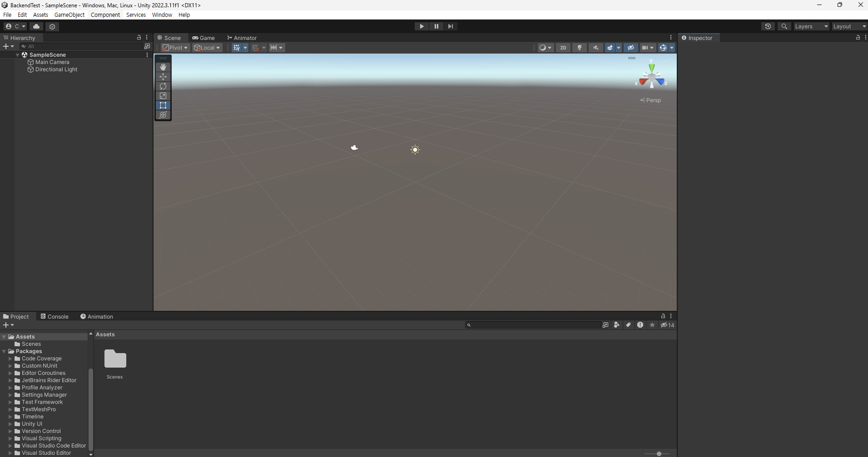Toggle 2D view mode
The width and height of the screenshot is (868, 457).
pos(563,47)
